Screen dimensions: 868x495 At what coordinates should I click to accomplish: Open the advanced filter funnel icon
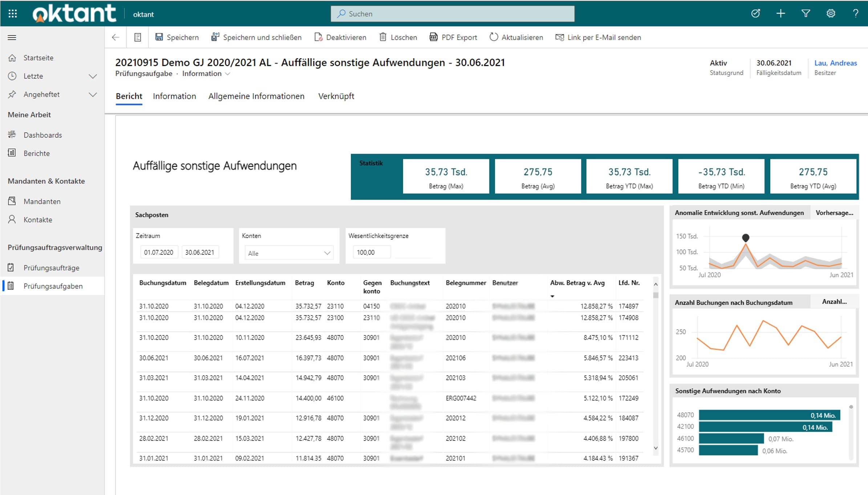pos(806,14)
